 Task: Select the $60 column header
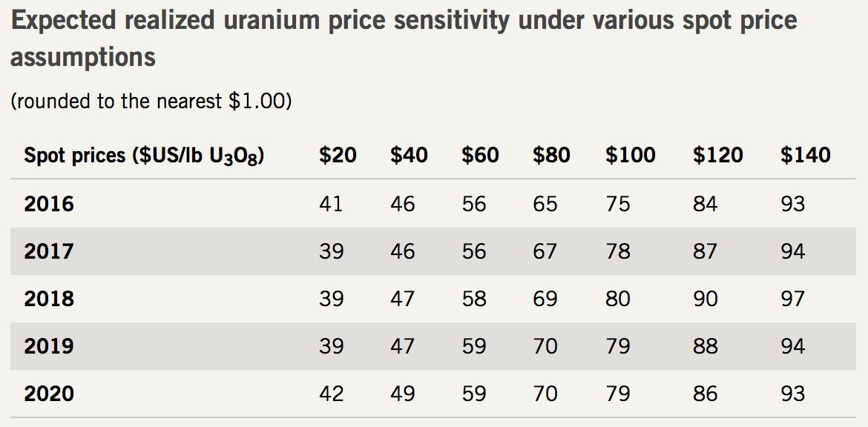coord(480,155)
